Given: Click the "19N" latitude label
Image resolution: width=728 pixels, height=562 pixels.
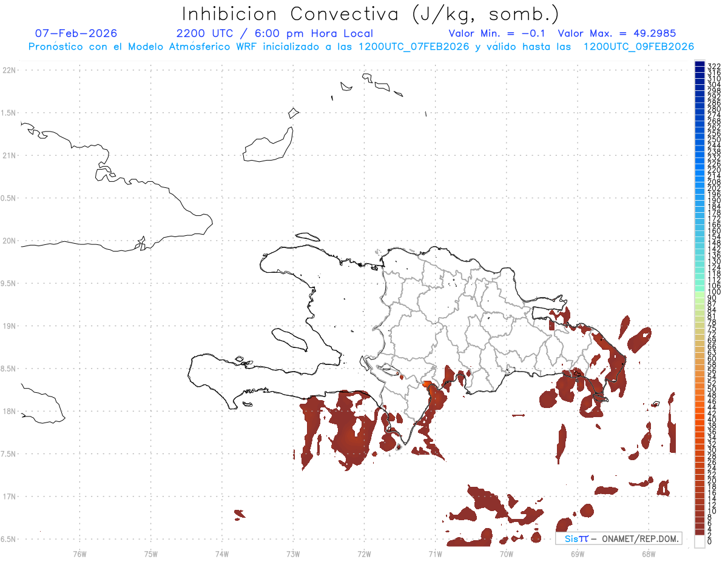Looking at the screenshot, I should (8, 326).
